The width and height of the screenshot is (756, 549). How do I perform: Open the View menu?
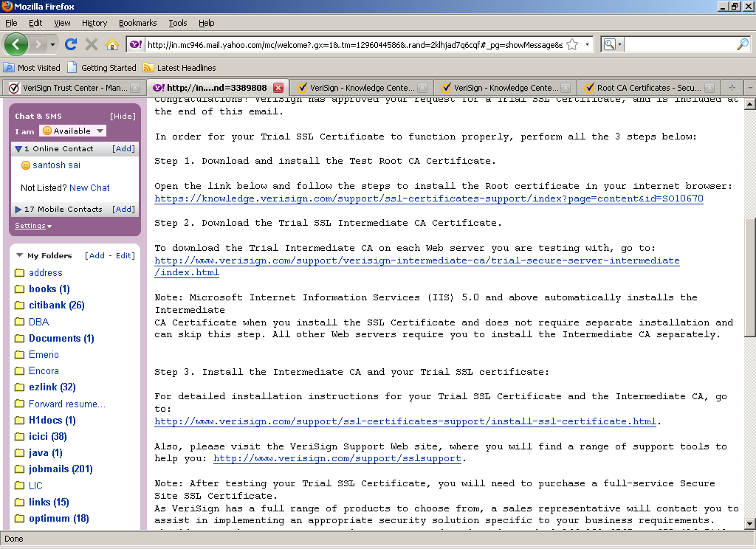62,23
